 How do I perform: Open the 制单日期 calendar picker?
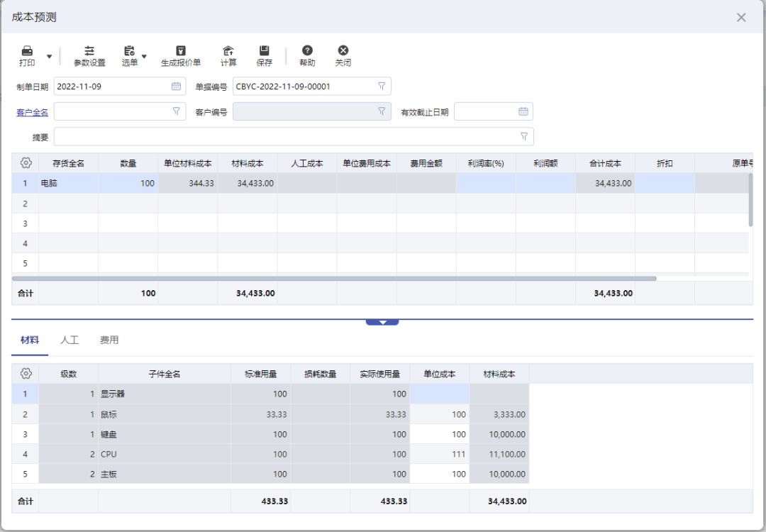tap(176, 87)
